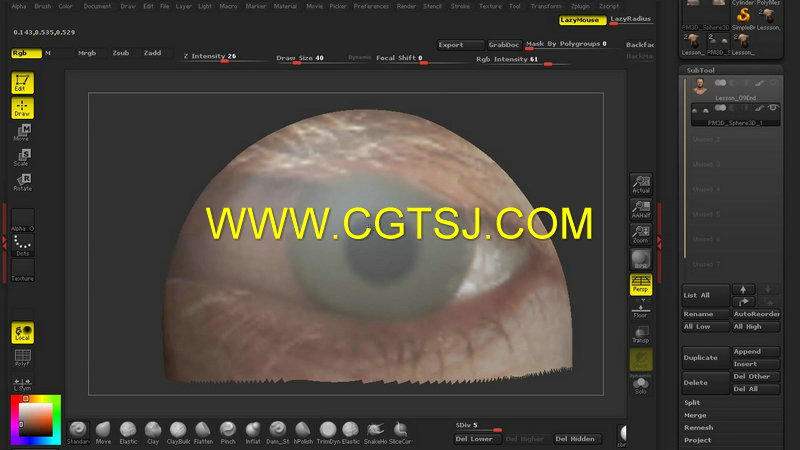This screenshot has width=800, height=450.
Task: Open the Dots stroke type selector
Action: (22, 245)
